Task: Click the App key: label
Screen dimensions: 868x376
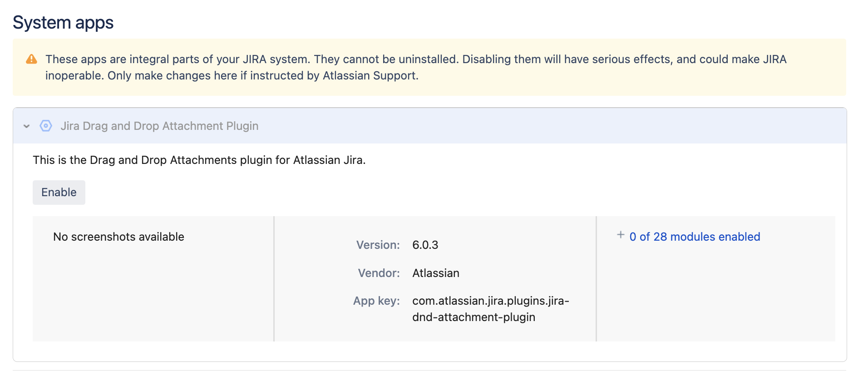Action: pos(376,301)
